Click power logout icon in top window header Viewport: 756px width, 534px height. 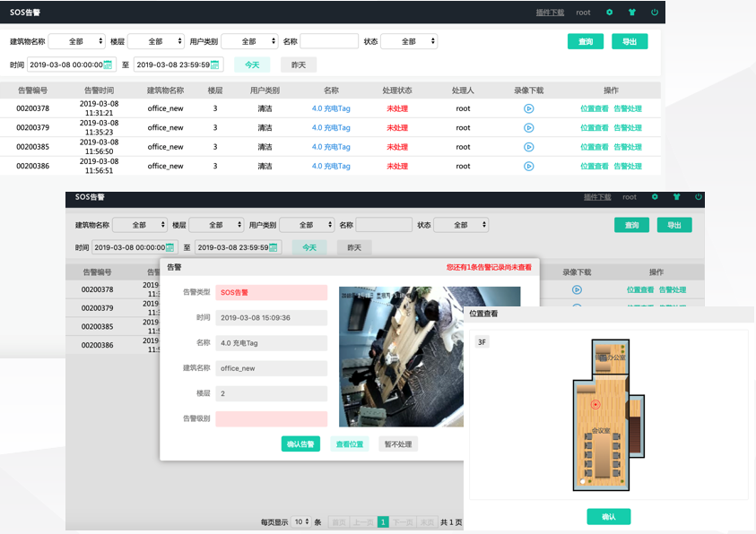(x=655, y=12)
